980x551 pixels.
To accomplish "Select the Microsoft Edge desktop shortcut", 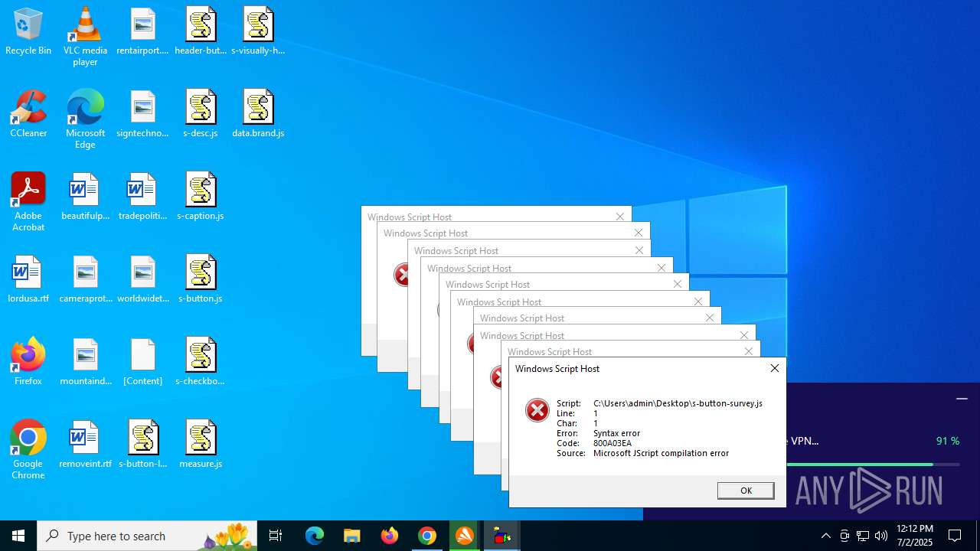I will pyautogui.click(x=85, y=119).
